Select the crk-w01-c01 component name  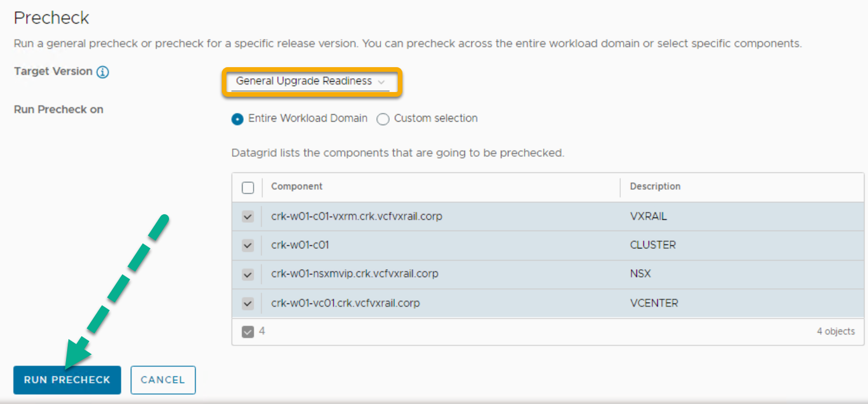coord(300,245)
